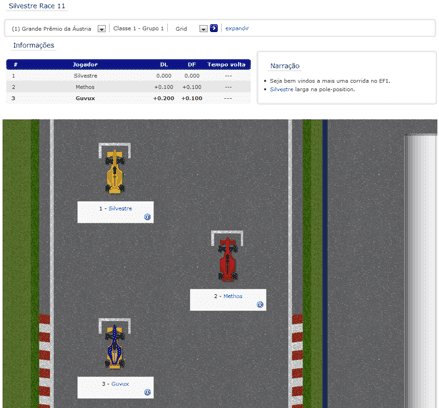Click the Jogador column header

(85, 64)
